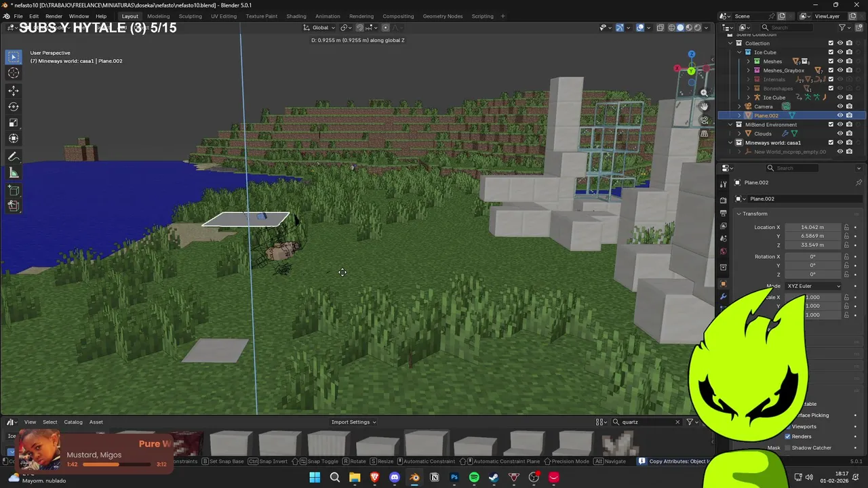Switch to Rendered viewport shading
Image resolution: width=868 pixels, height=488 pixels.
pos(696,28)
